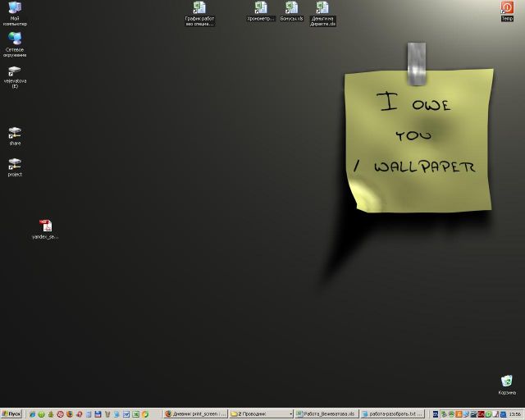Click the orange system tray icon
The width and height of the screenshot is (525, 420).
click(x=459, y=414)
